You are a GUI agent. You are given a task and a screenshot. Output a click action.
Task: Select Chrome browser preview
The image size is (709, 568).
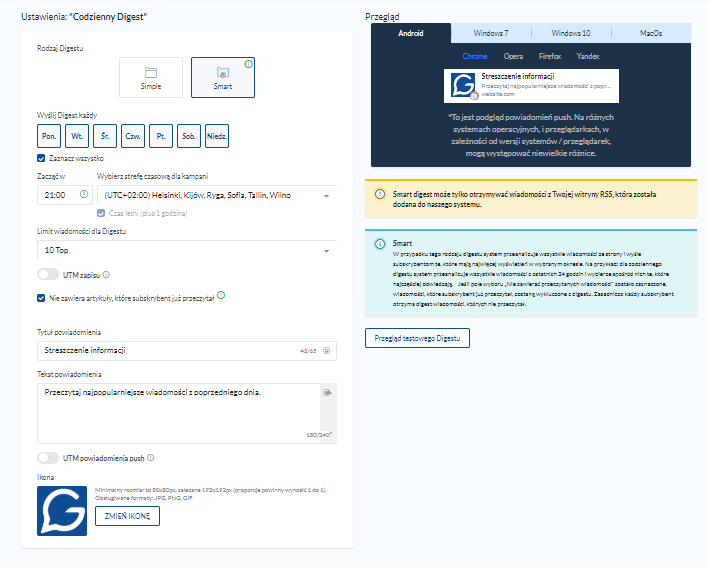coord(475,57)
